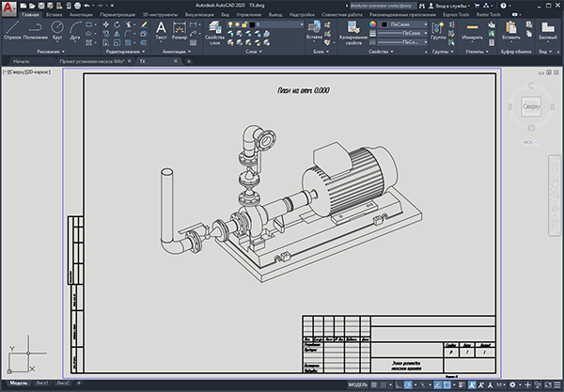Click the Move tool icon
The width and height of the screenshot is (564, 392).
click(106, 24)
